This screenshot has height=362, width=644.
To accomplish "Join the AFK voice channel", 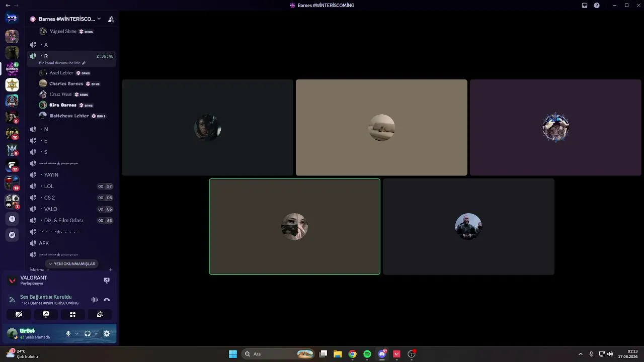I will (71, 243).
